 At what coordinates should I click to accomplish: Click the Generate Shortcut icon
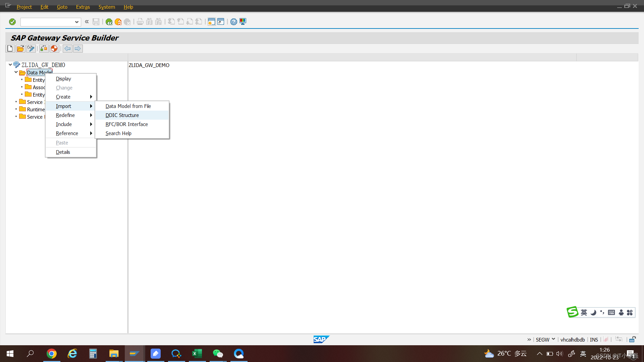(x=221, y=22)
